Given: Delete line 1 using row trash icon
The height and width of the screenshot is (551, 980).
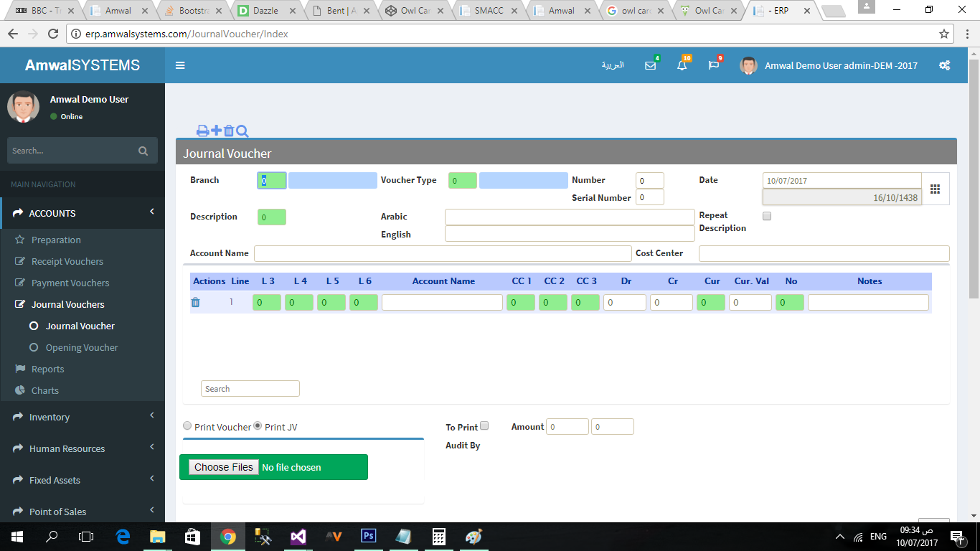Looking at the screenshot, I should coord(195,303).
